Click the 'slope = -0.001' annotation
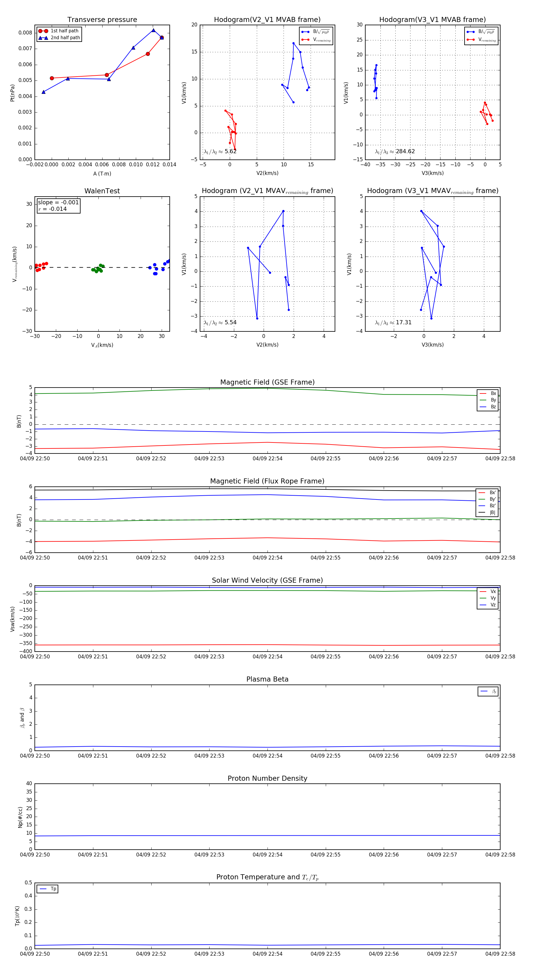 58,203
